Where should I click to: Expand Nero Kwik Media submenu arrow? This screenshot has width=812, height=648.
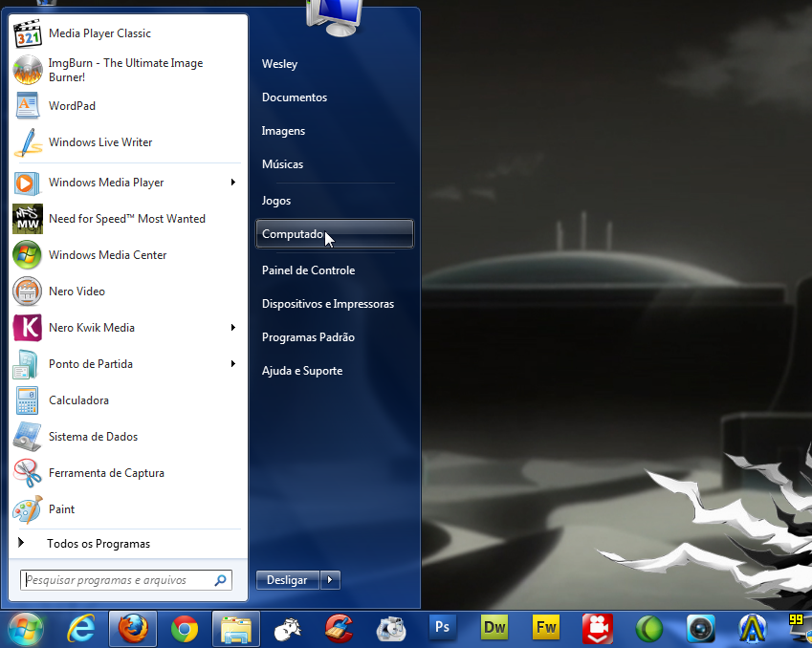tap(232, 328)
